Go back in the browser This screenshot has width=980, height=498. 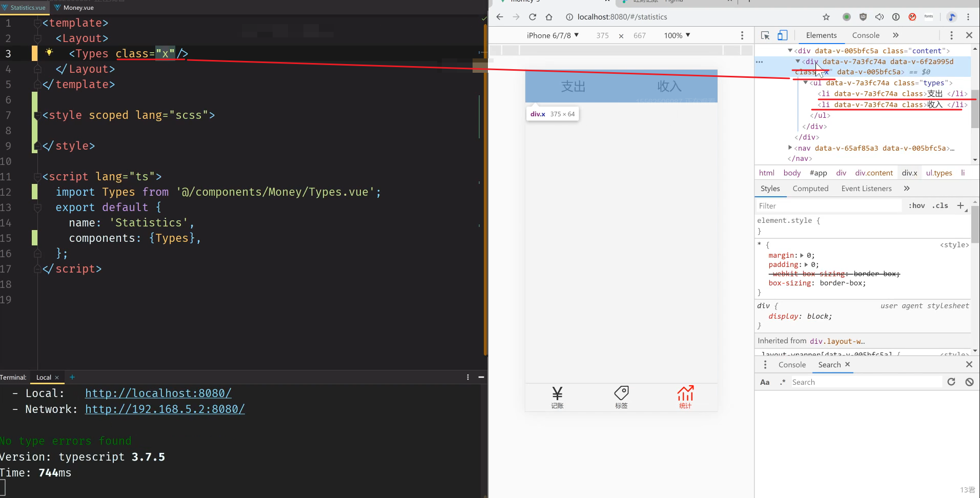(500, 17)
